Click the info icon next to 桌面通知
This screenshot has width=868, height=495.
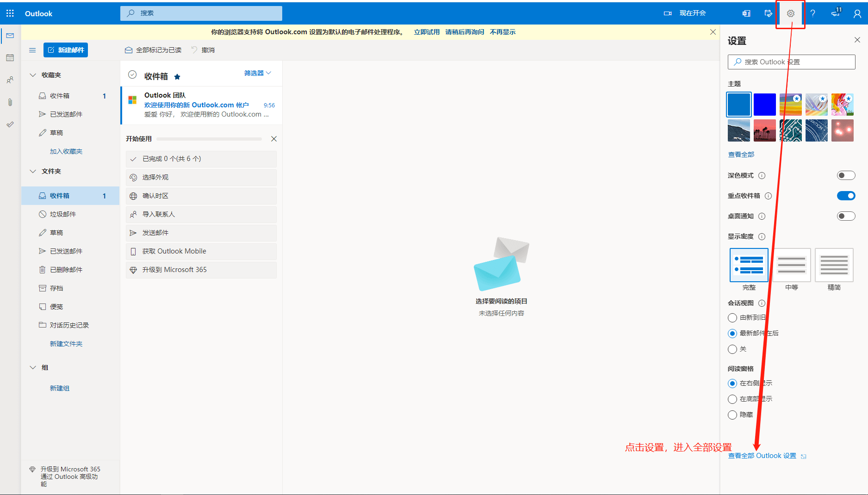coord(762,217)
